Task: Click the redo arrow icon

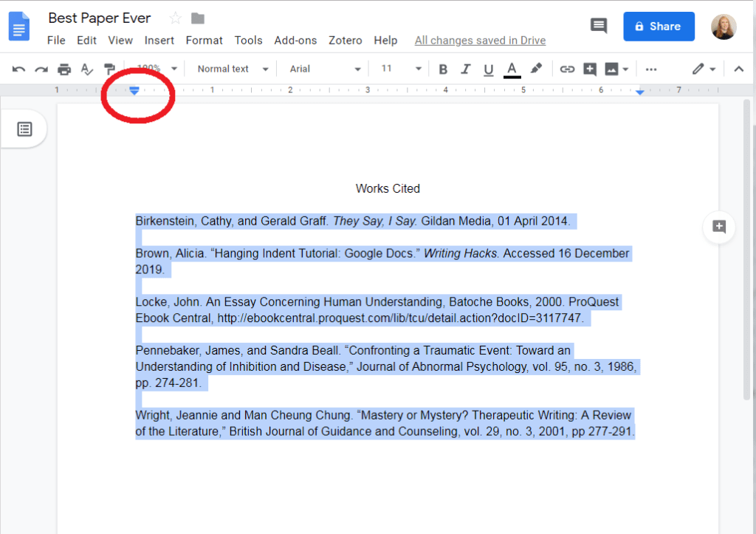Action: (x=41, y=69)
